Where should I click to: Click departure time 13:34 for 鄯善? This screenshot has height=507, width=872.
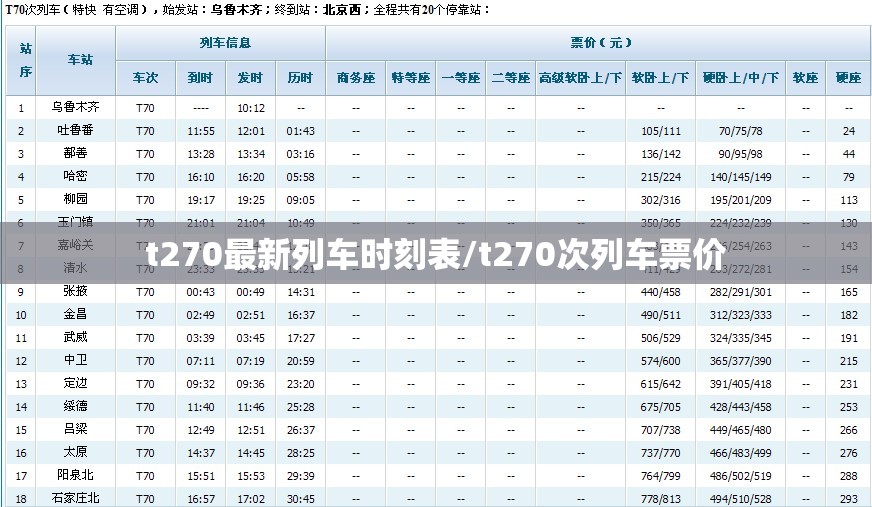[251, 154]
